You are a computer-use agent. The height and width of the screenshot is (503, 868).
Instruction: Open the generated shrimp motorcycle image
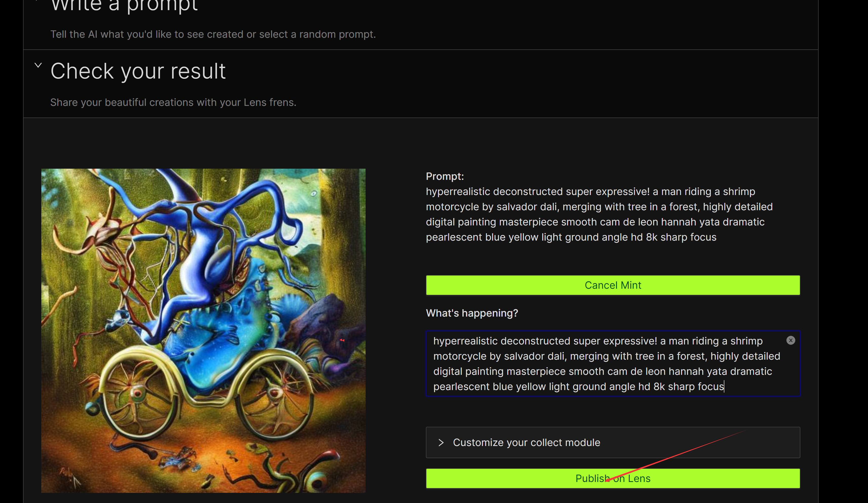click(x=203, y=331)
